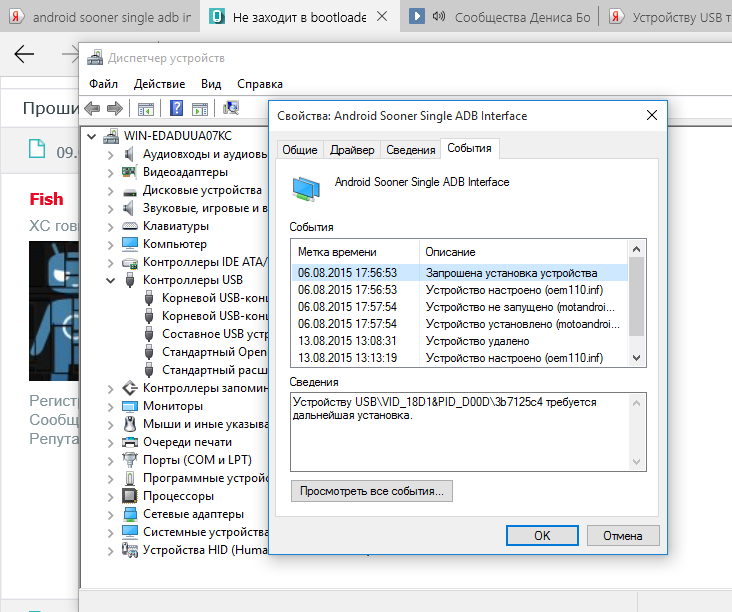This screenshot has width=732, height=612.
Task: Switch to the Драйвер tab
Action: [352, 150]
